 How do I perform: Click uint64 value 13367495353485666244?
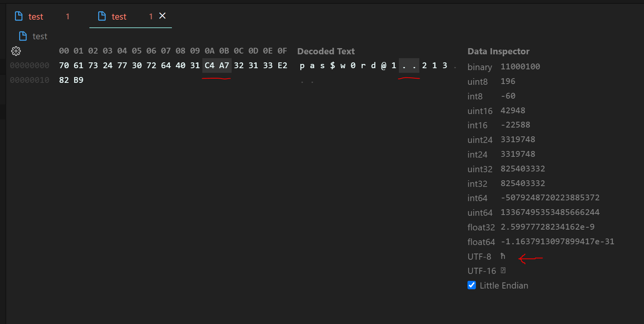click(x=550, y=212)
